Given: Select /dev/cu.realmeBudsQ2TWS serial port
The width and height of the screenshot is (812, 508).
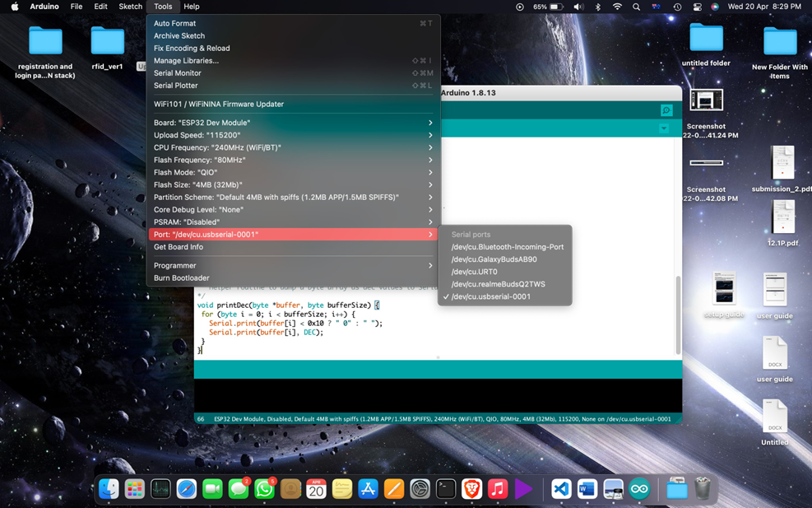Looking at the screenshot, I should (505, 284).
